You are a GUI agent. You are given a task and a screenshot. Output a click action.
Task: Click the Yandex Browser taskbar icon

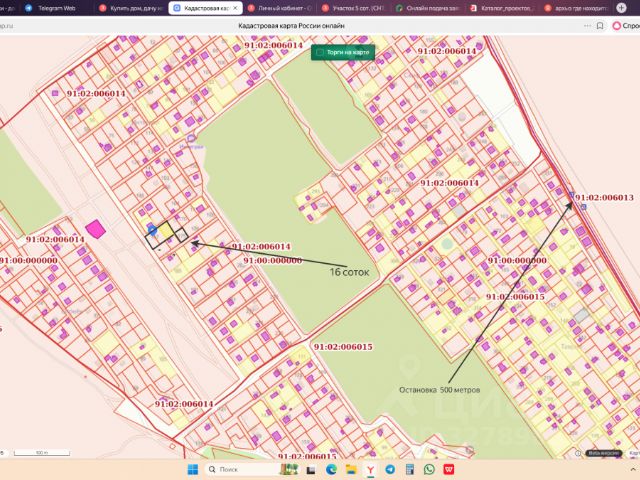point(370,469)
